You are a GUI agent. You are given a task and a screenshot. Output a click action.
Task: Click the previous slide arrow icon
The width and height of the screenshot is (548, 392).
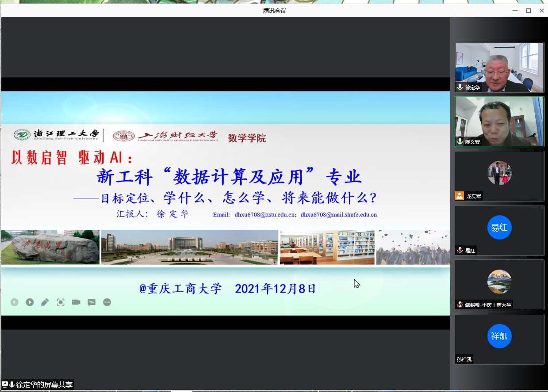pyautogui.click(x=15, y=302)
